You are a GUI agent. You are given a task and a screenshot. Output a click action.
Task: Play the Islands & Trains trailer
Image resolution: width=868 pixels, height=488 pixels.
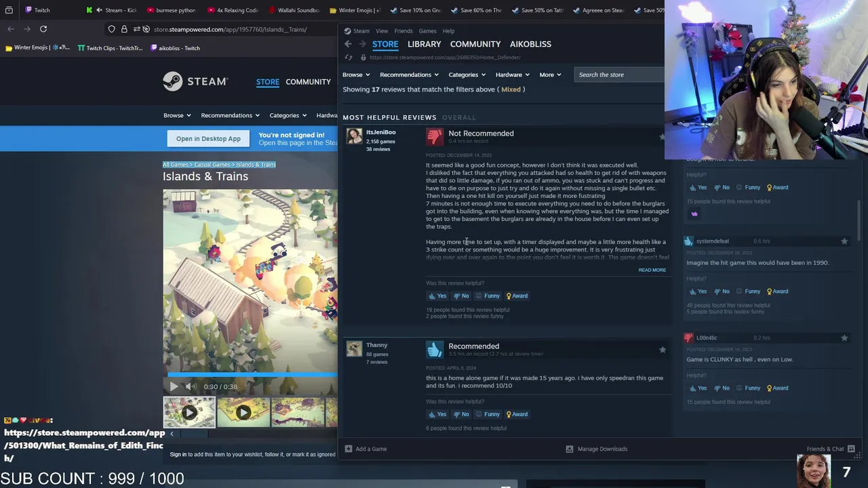174,386
